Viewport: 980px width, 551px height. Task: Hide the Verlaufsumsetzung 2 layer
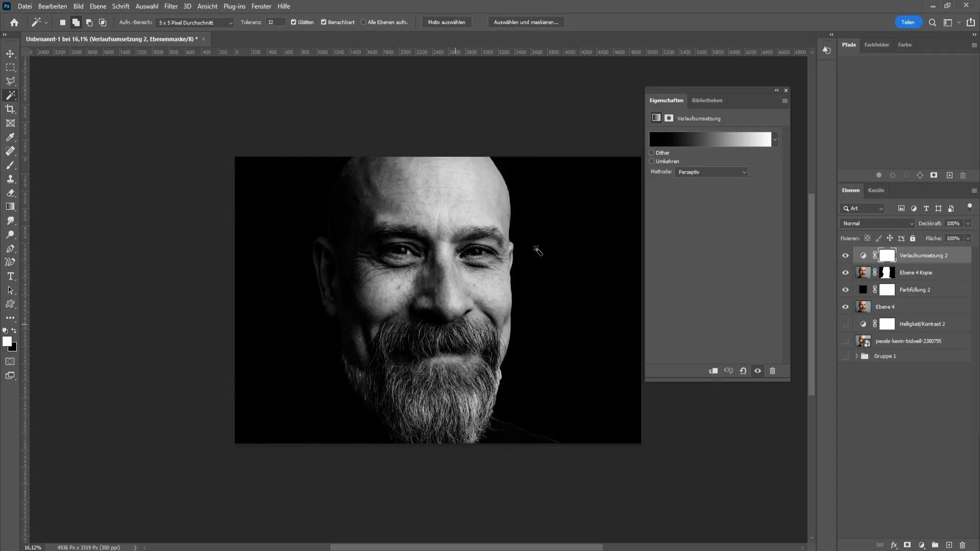point(845,256)
